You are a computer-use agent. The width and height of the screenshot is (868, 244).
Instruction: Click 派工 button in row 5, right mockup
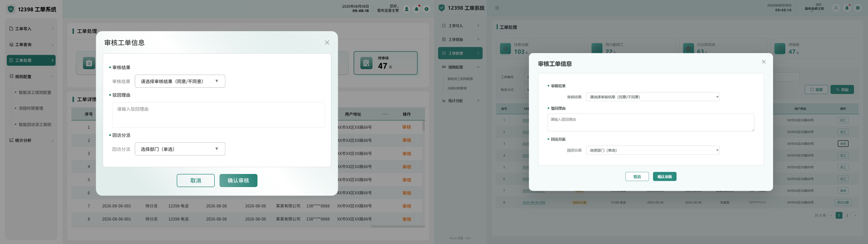(843, 167)
